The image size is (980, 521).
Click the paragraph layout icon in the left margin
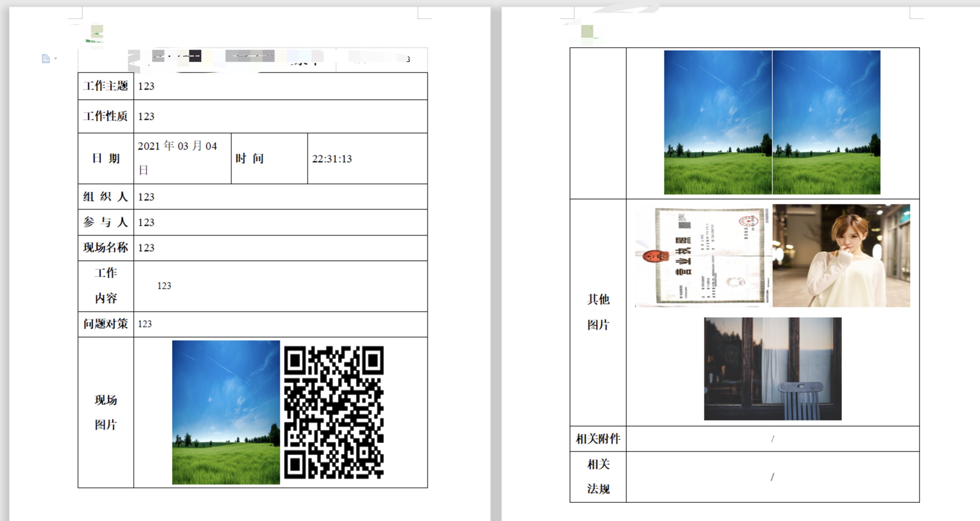pyautogui.click(x=45, y=59)
